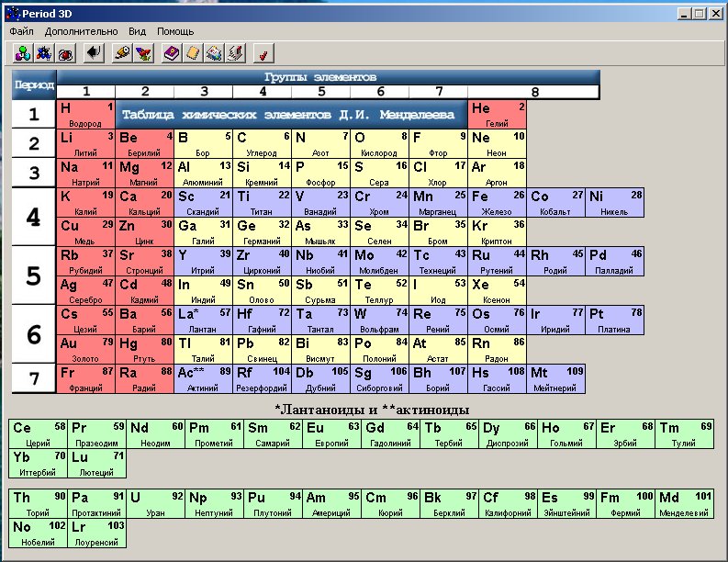Open the Файл menu
Image resolution: width=728 pixels, height=562 pixels.
[21, 31]
